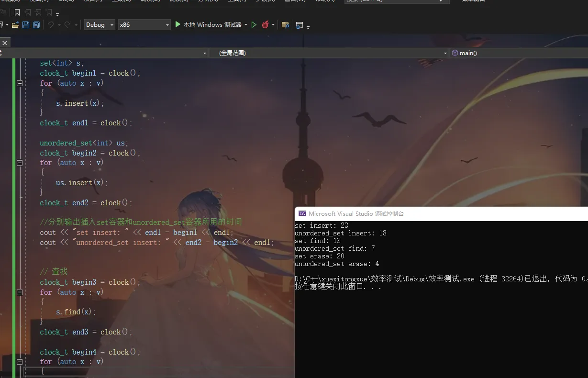Clear all bookmarks icon
588x378 pixels.
[49, 13]
